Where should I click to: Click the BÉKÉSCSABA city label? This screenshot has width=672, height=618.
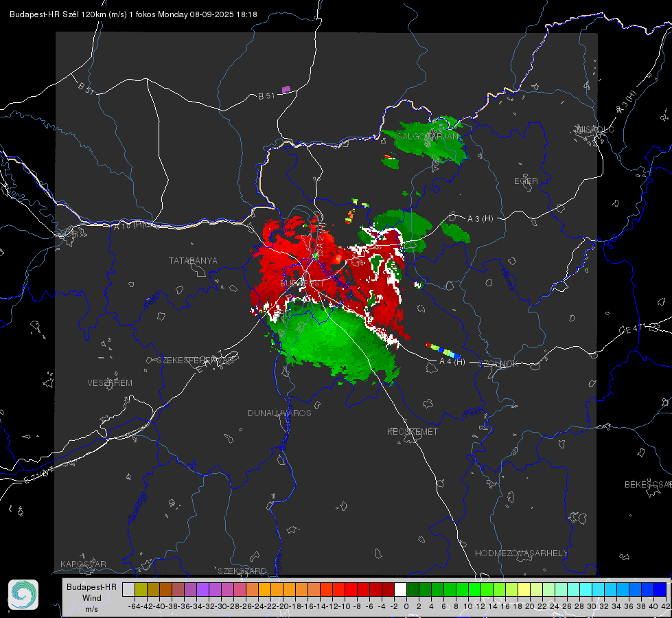[x=648, y=485]
